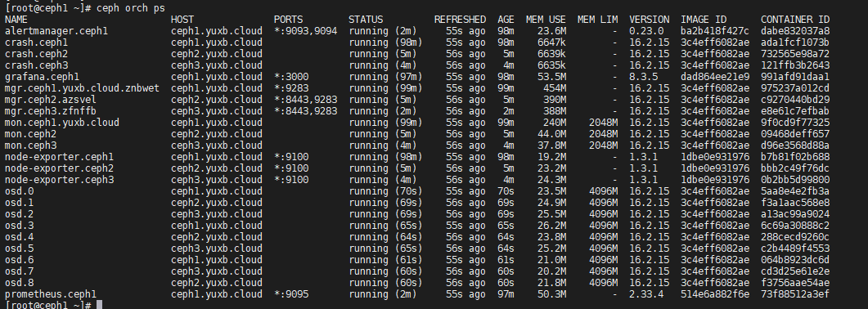Click the mgr.ceph2.azsvel daemon name
The width and height of the screenshot is (868, 309).
(51, 100)
